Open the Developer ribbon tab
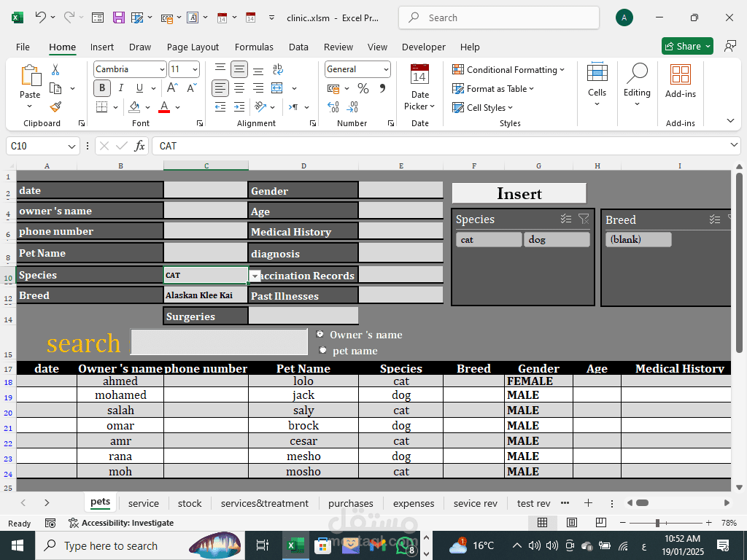Image resolution: width=747 pixels, height=560 pixels. point(424,47)
